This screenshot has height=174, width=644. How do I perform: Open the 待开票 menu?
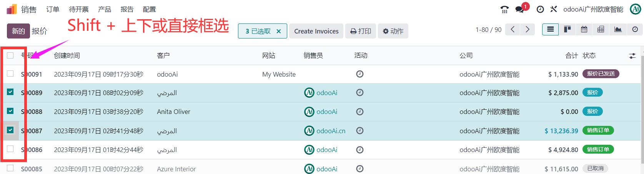79,9
